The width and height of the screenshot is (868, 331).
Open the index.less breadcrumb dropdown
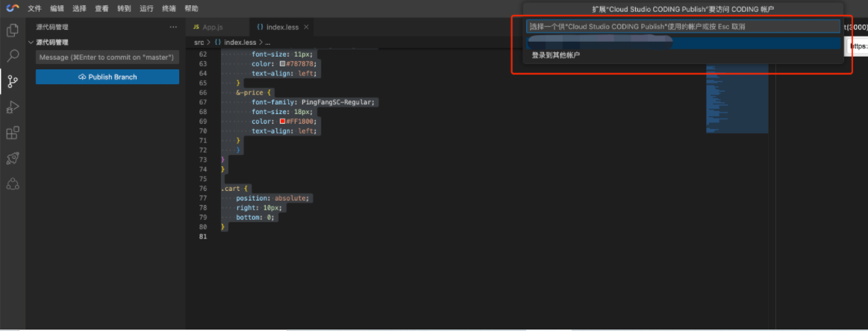pos(239,42)
